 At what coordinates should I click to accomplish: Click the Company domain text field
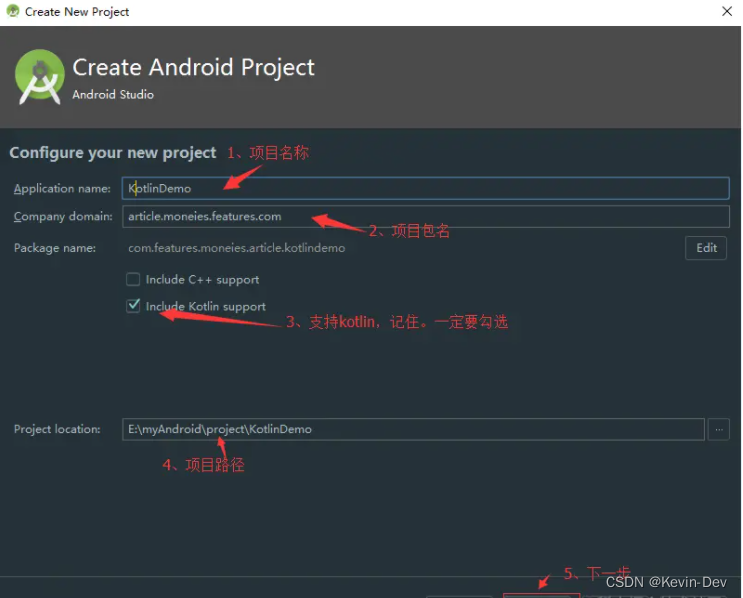(x=426, y=217)
